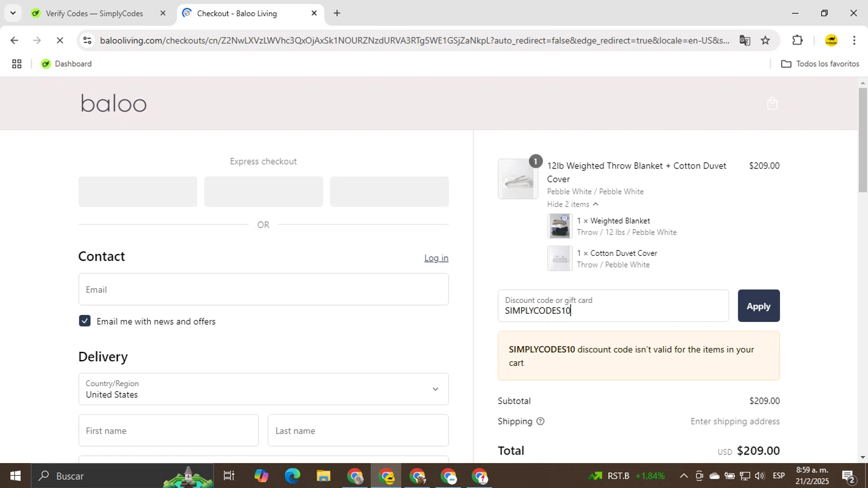Open the clock showing 8:59 a. m.
Screen dimensions: 868x488
pyautogui.click(x=812, y=476)
